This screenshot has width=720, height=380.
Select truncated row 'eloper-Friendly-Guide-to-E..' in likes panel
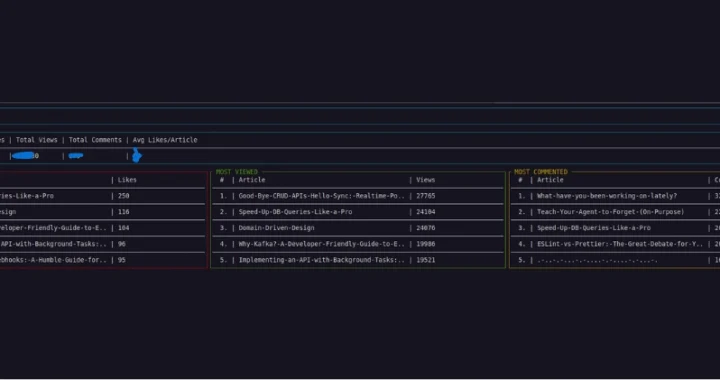(x=53, y=228)
